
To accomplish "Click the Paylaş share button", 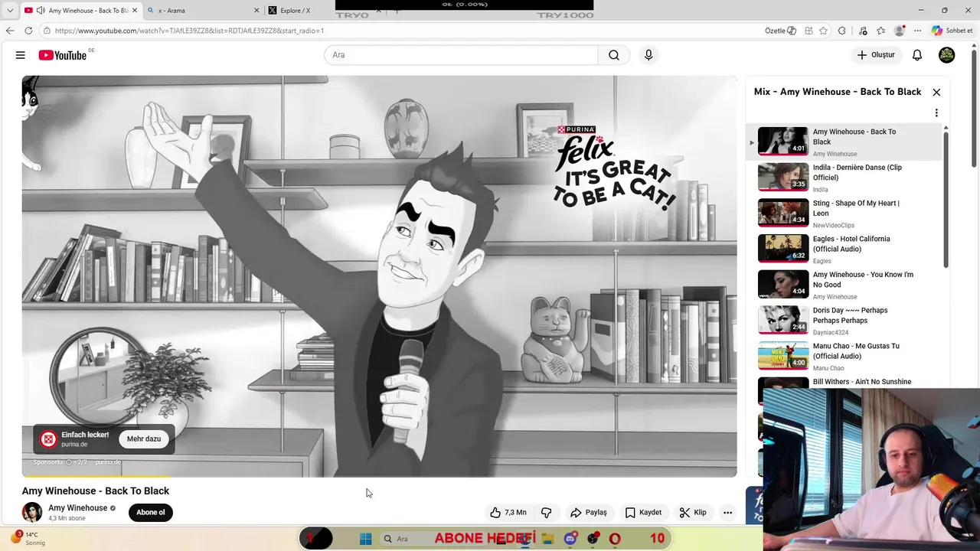I will point(589,513).
